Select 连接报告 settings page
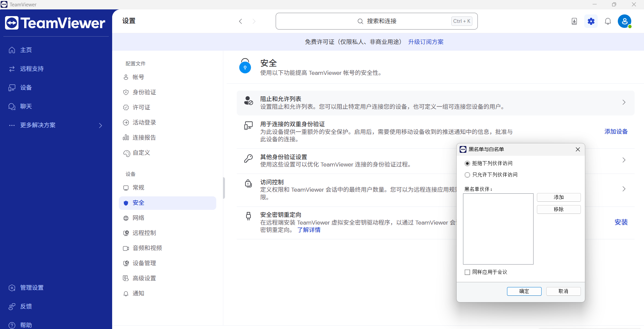This screenshot has height=329, width=644. tap(167, 138)
